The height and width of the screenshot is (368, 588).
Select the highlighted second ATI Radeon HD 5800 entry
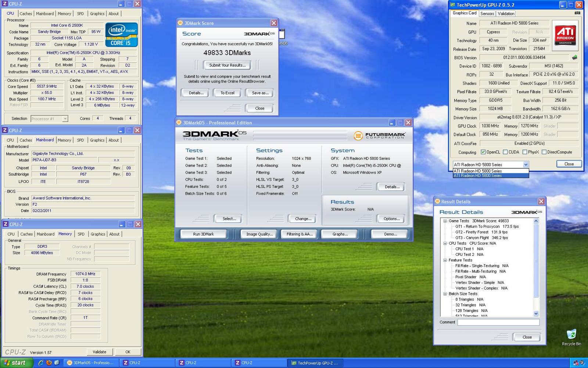coord(491,176)
